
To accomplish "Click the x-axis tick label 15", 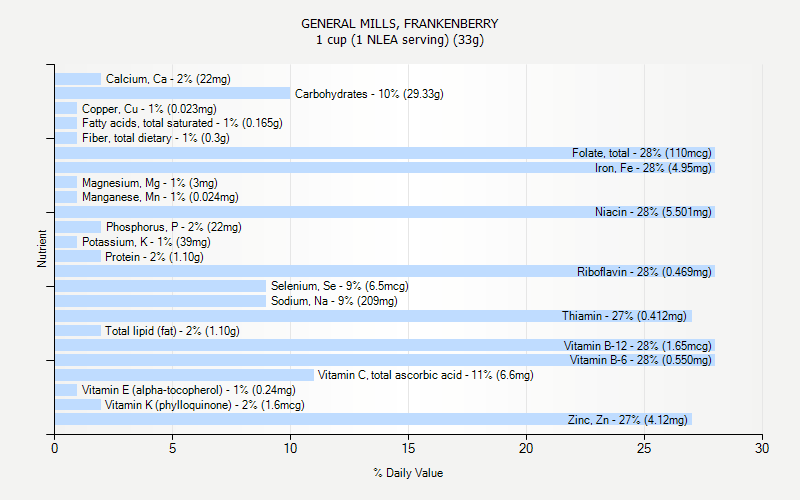I will [408, 448].
